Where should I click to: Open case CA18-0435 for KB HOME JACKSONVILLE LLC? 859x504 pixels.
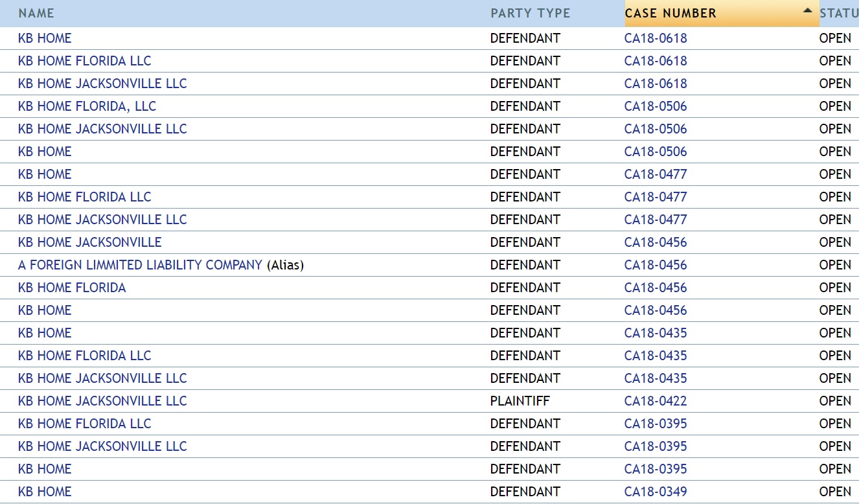click(x=656, y=378)
